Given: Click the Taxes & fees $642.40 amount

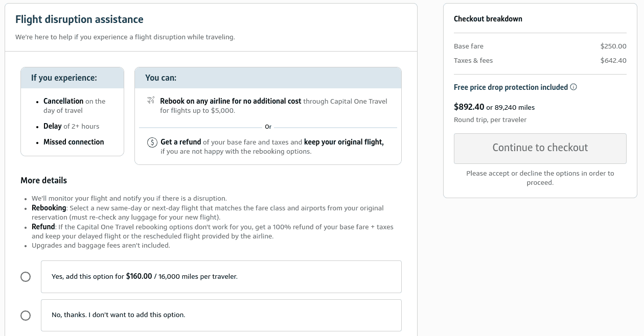Looking at the screenshot, I should [x=613, y=60].
